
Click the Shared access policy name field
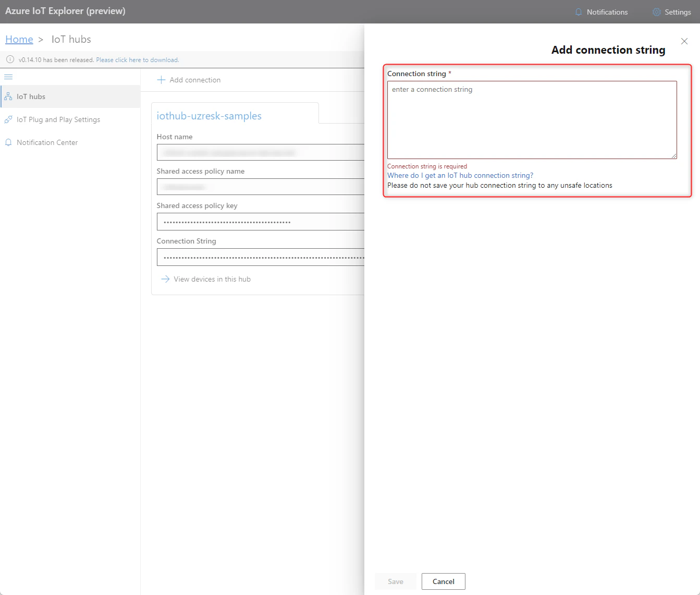point(261,187)
